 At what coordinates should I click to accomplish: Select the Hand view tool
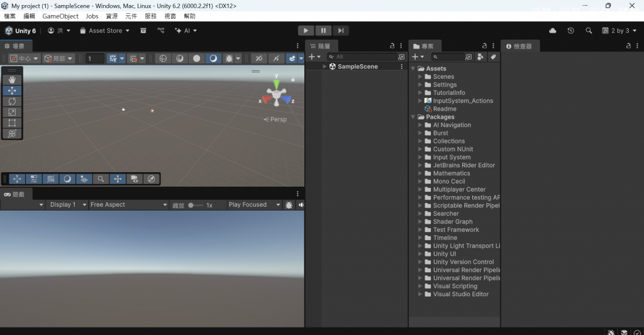tap(12, 80)
